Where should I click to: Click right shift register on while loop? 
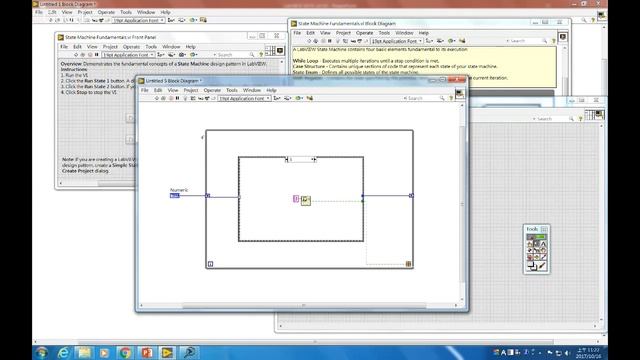411,196
